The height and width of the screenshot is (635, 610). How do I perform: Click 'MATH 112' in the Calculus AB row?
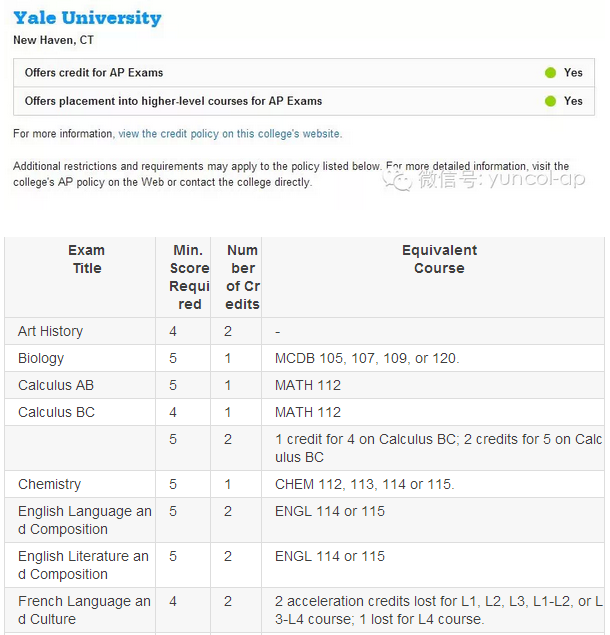(308, 385)
